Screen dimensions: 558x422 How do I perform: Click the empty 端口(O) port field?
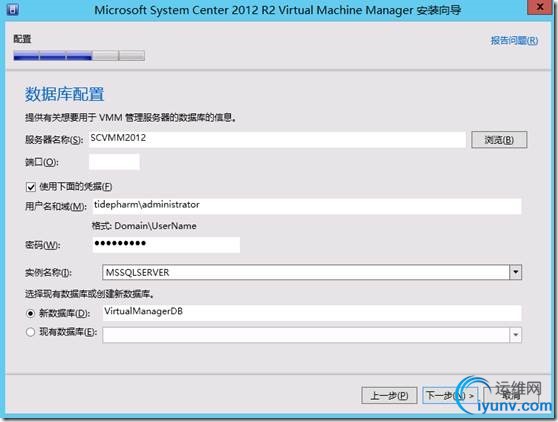(x=114, y=162)
